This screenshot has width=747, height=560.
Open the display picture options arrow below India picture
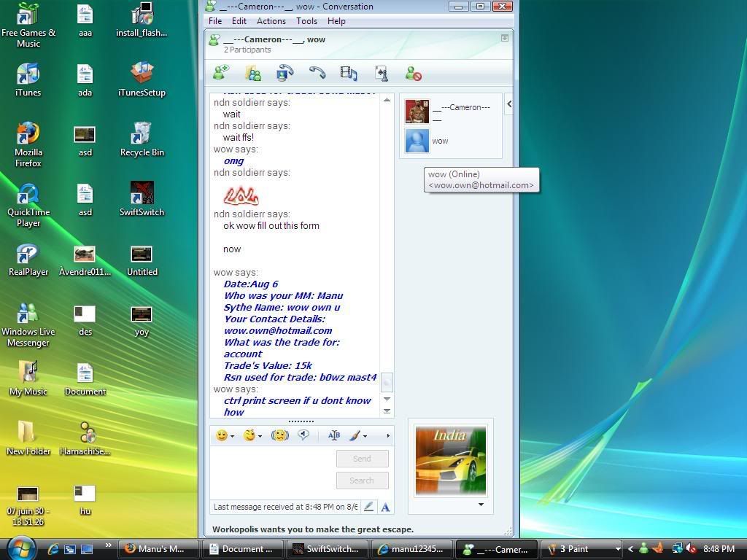coord(481,505)
